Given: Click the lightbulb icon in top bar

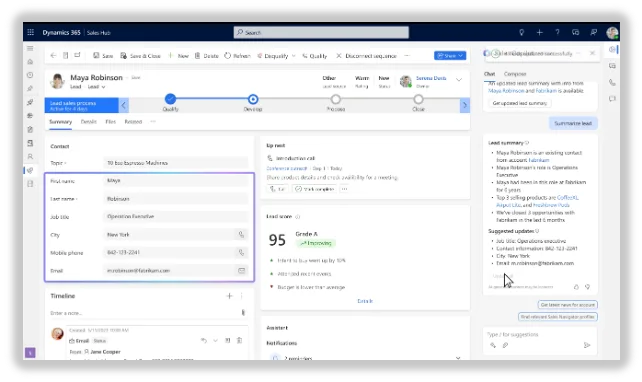Looking at the screenshot, I should tap(521, 32).
